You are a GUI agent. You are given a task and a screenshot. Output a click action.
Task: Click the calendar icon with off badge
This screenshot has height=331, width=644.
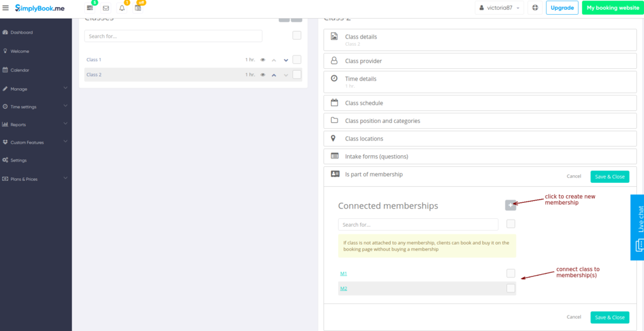tap(138, 8)
